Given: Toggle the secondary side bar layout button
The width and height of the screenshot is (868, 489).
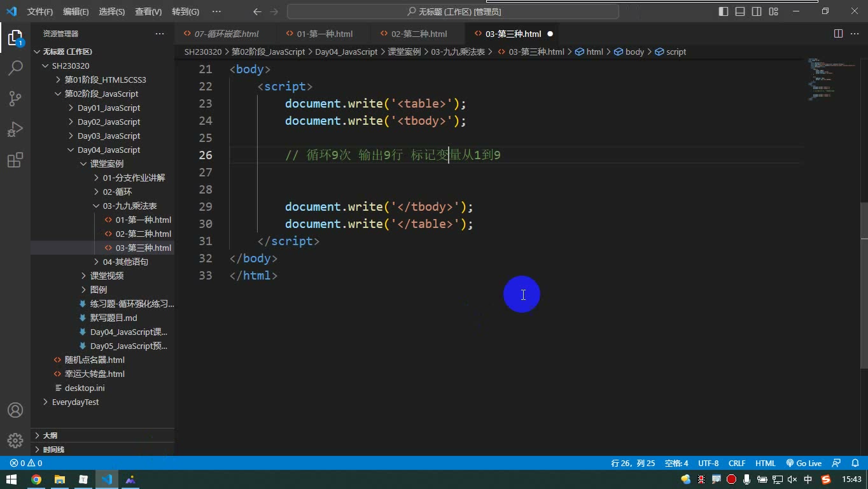Looking at the screenshot, I should click(757, 11).
